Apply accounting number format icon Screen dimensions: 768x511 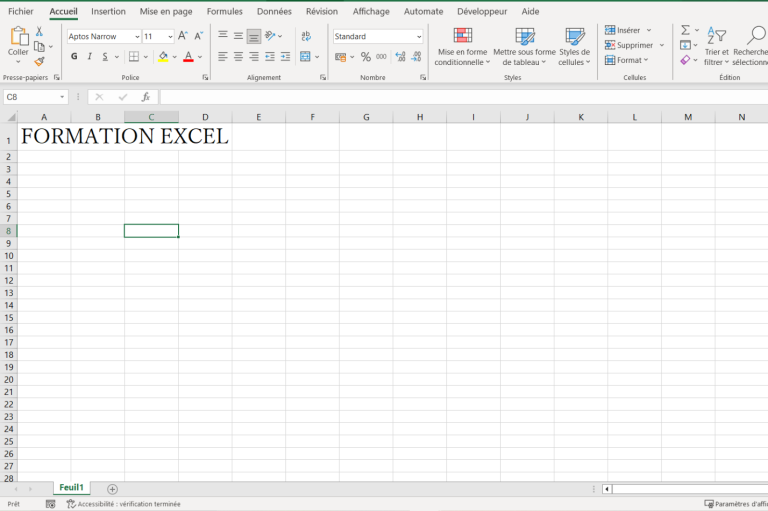pos(340,57)
